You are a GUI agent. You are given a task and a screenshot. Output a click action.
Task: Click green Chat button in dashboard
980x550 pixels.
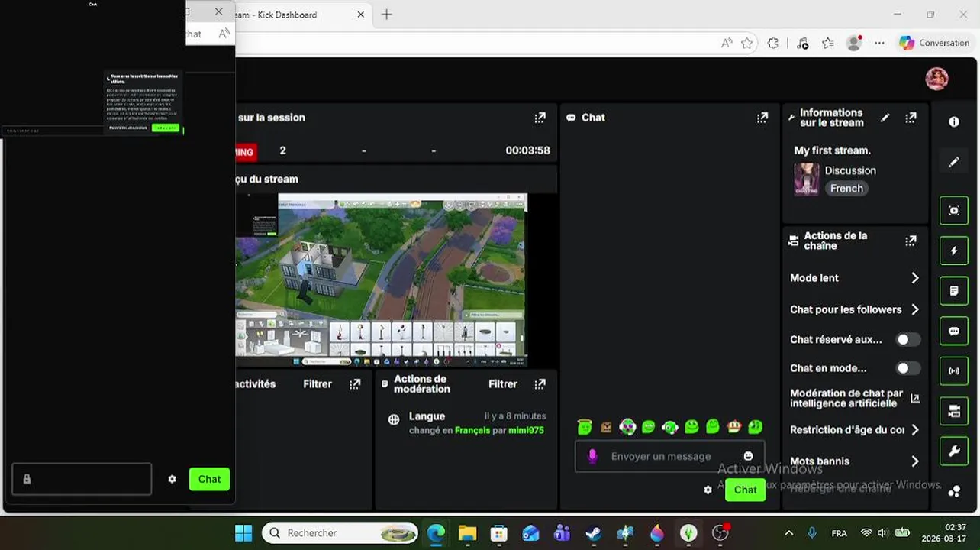coord(745,490)
